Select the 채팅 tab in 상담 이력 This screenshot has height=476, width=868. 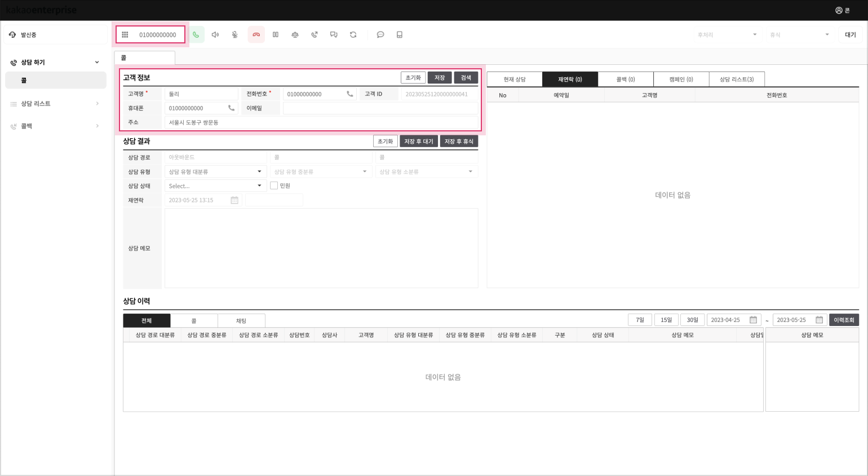[x=241, y=321]
